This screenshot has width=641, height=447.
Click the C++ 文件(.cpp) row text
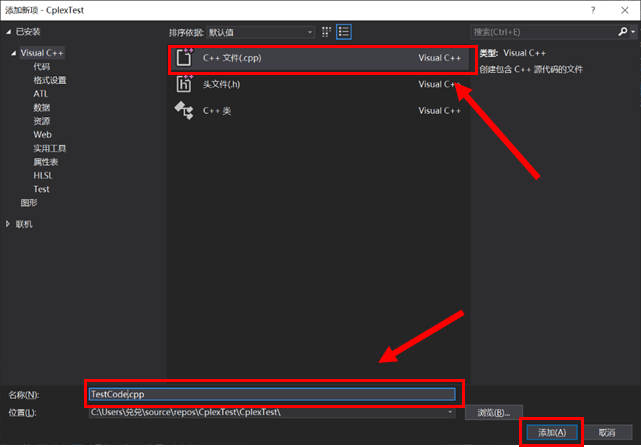tap(232, 58)
